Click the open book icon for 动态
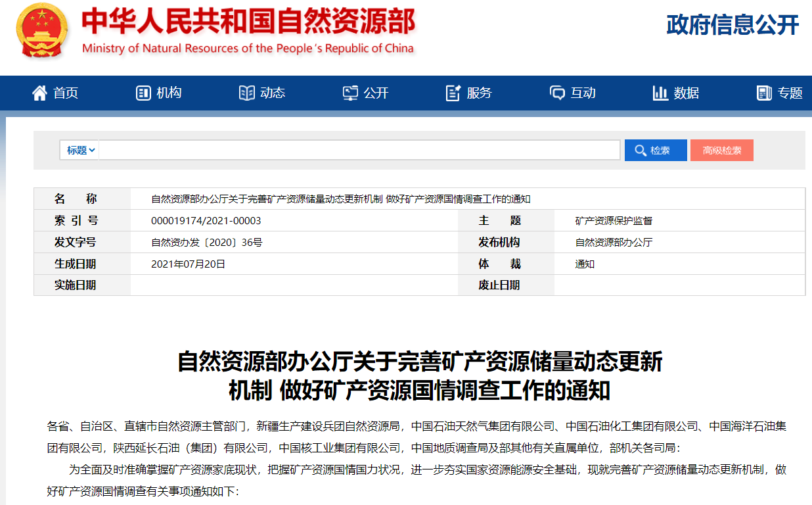 [x=246, y=93]
